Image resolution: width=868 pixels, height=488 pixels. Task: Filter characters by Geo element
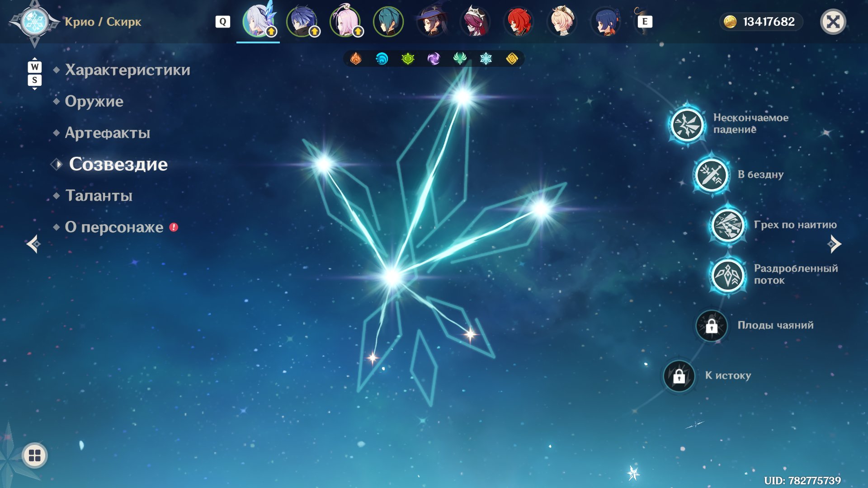(x=512, y=59)
